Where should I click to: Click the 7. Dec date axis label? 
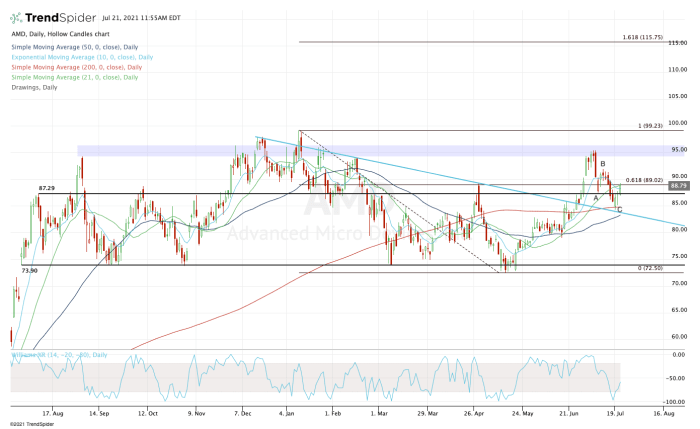pyautogui.click(x=242, y=414)
